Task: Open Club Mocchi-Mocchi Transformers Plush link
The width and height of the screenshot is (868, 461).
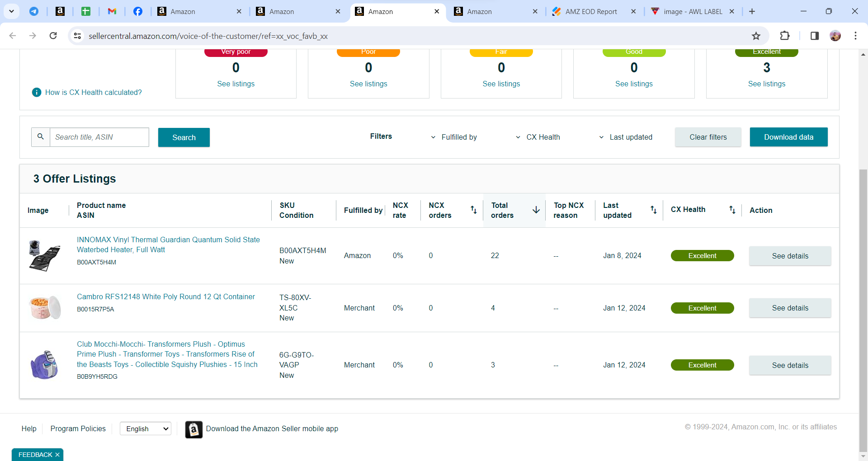Action: tap(167, 354)
